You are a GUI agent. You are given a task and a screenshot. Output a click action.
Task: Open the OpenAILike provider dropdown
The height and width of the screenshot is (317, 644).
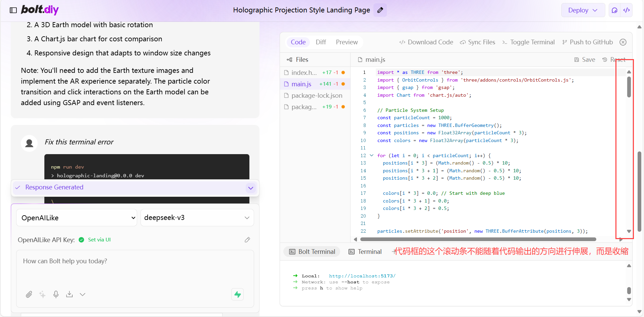tap(77, 218)
